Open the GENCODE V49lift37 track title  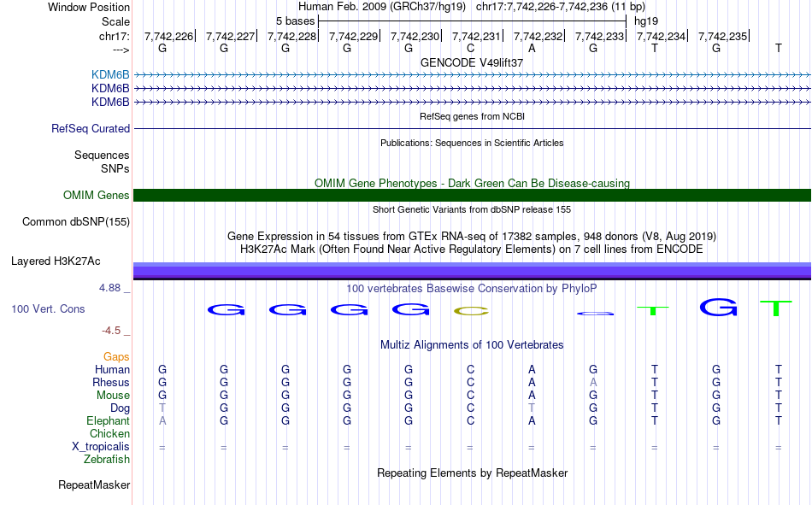pyautogui.click(x=472, y=62)
